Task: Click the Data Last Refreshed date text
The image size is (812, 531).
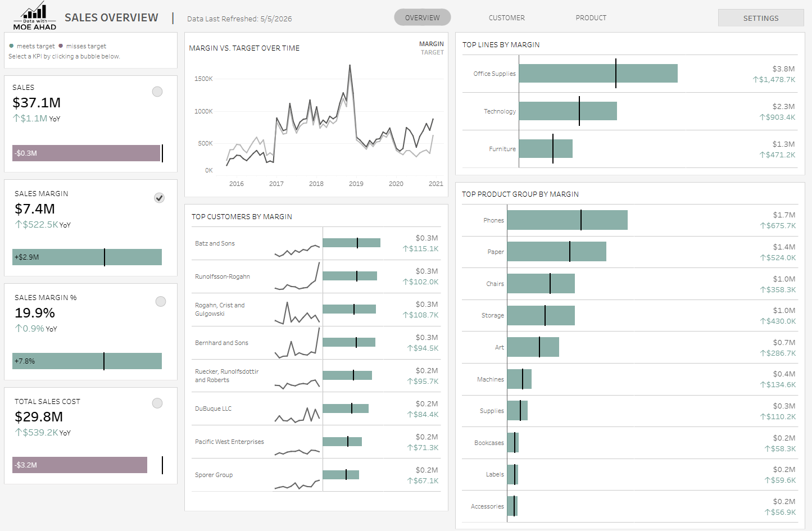Action: click(x=239, y=19)
